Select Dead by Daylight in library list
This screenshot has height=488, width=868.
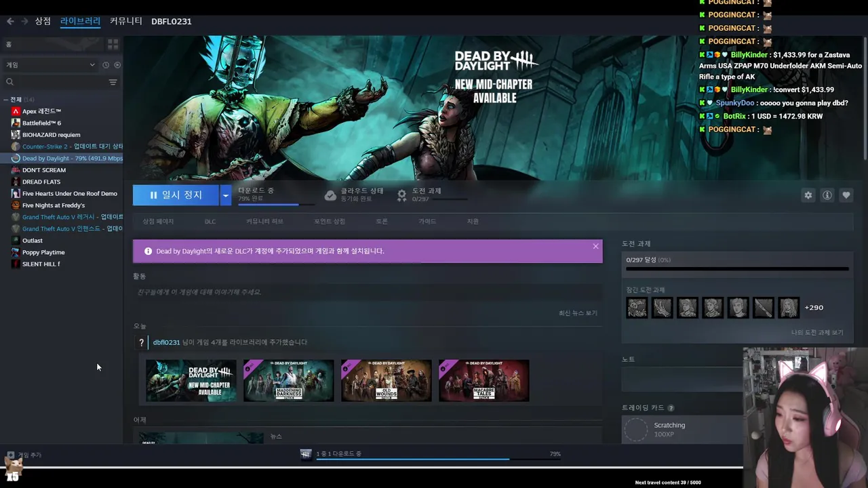[62, 159]
